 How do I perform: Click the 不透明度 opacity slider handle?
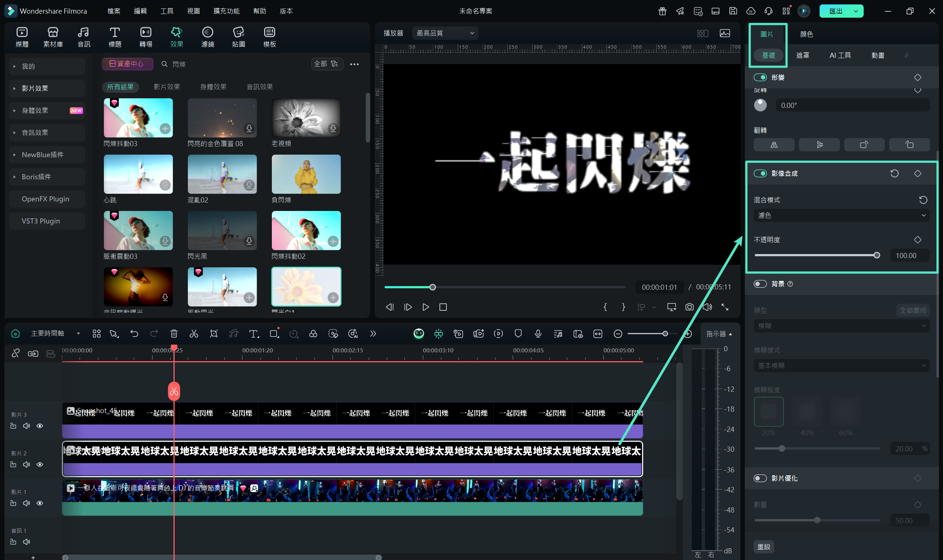[877, 256]
